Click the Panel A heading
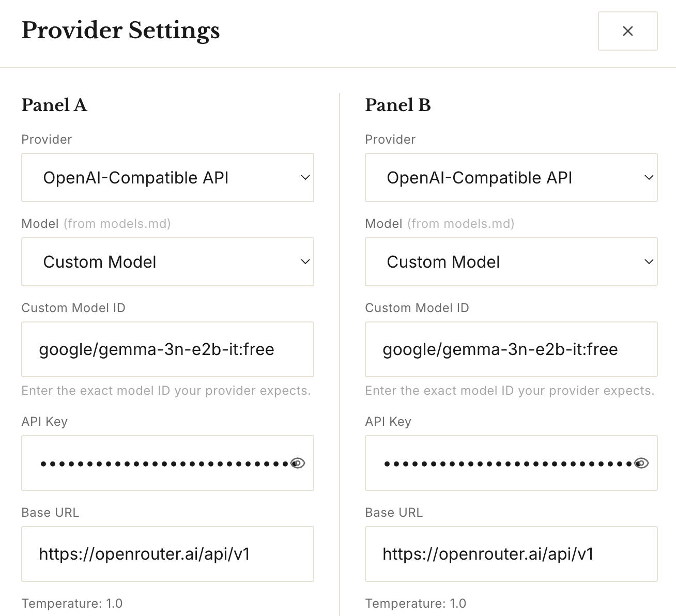 54,105
